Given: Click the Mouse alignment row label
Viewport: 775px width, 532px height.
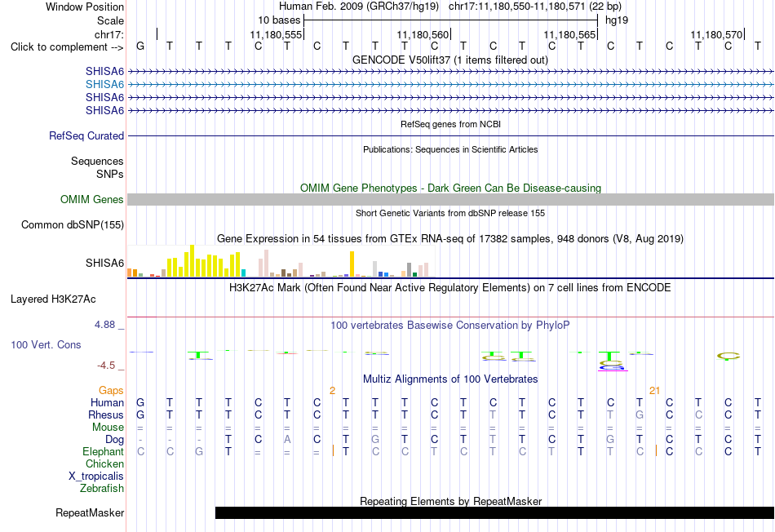Looking at the screenshot, I should pyautogui.click(x=108, y=428).
